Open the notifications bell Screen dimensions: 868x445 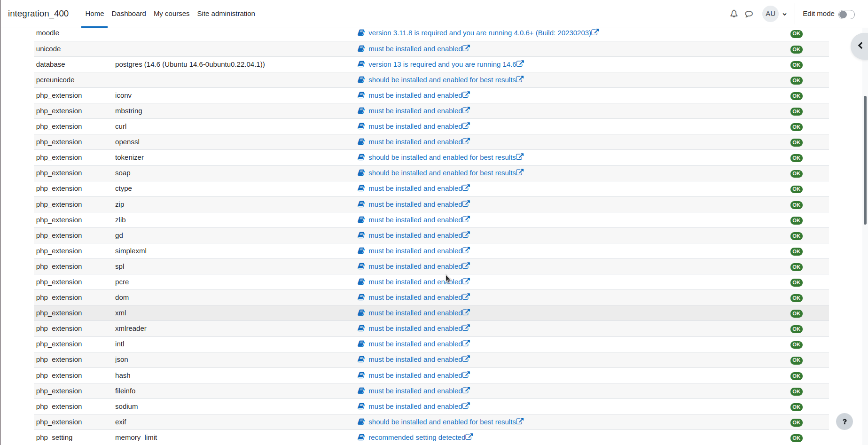(x=734, y=14)
